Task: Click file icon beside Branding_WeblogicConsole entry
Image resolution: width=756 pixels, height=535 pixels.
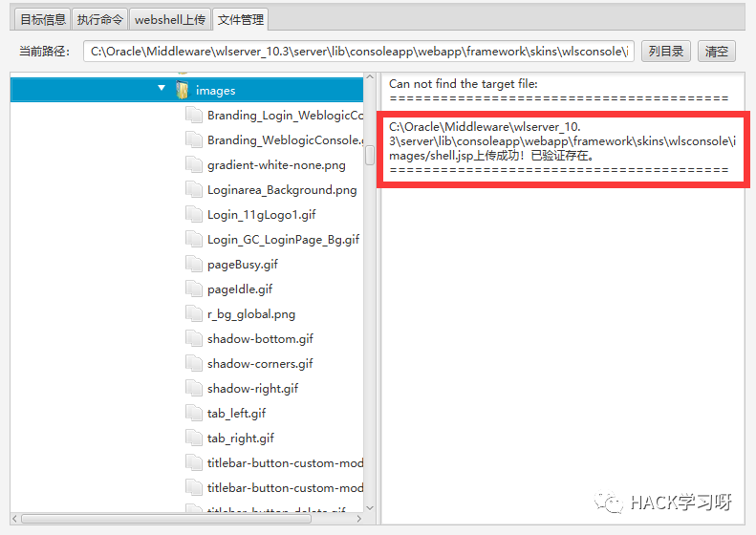Action: pyautogui.click(x=194, y=139)
